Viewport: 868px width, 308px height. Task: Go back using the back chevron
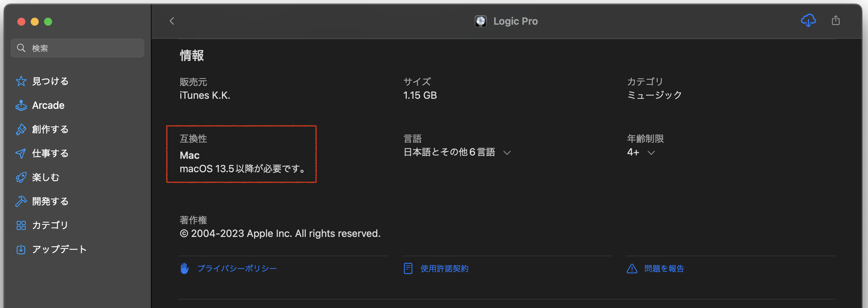pyautogui.click(x=172, y=21)
